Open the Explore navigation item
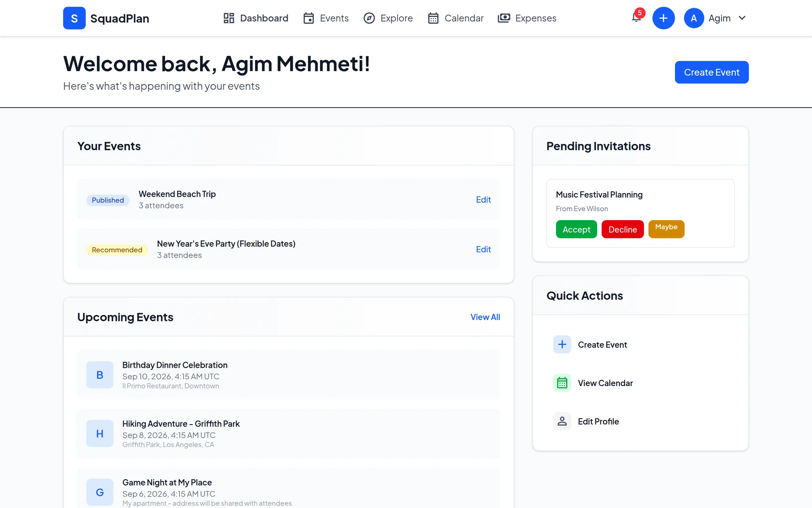Image resolution: width=812 pixels, height=508 pixels. [x=388, y=18]
